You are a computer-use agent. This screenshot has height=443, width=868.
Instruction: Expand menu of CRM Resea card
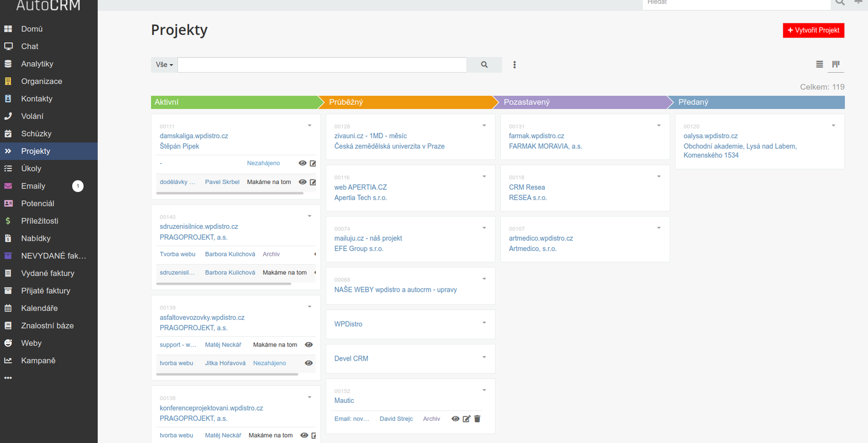(659, 177)
